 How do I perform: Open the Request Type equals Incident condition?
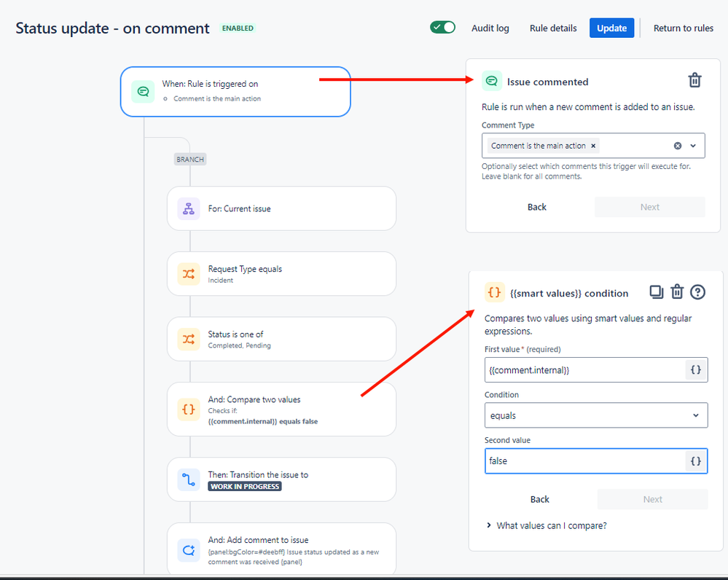(281, 274)
